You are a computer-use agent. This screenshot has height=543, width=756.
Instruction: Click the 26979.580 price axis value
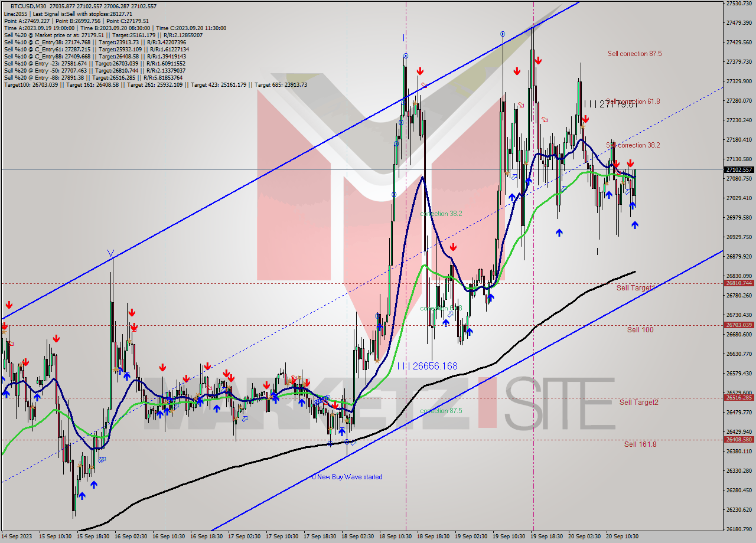(739, 218)
